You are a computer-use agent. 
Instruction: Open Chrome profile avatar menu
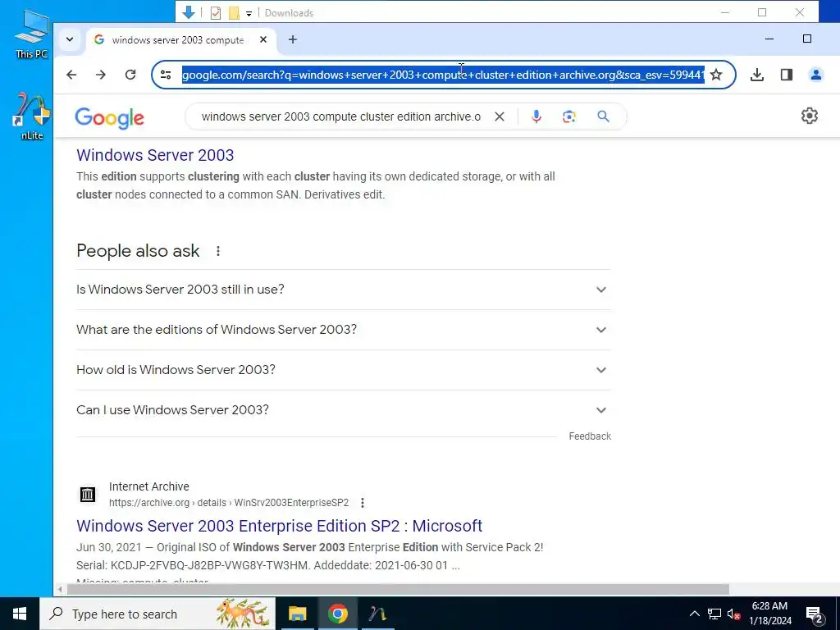pos(816,75)
